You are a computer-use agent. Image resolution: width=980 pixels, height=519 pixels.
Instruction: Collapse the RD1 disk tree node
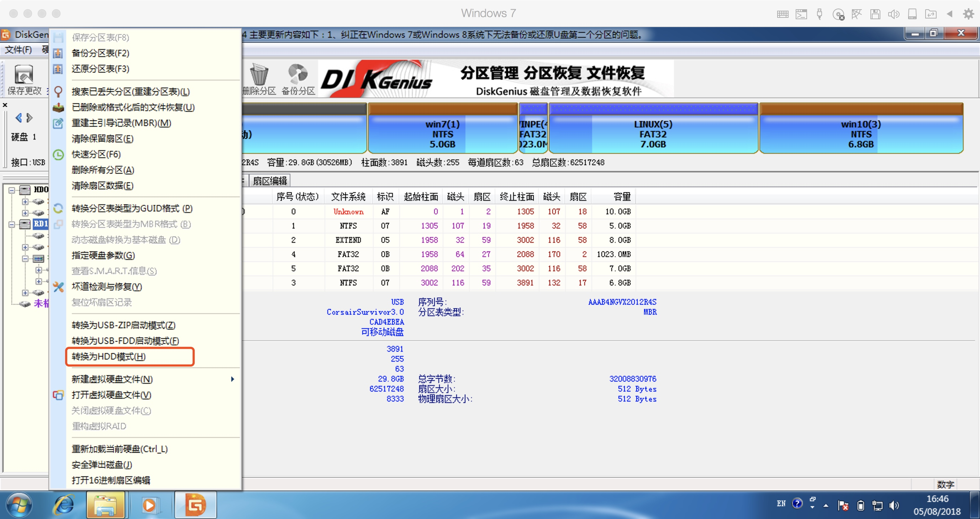(x=12, y=224)
